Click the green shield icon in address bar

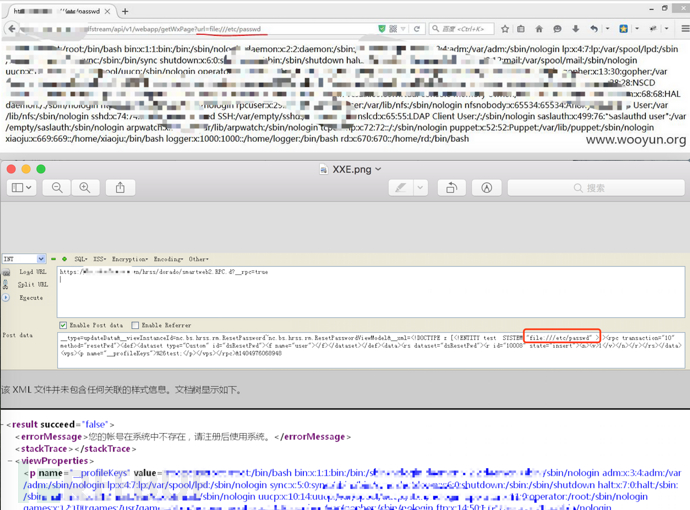pyautogui.click(x=382, y=29)
